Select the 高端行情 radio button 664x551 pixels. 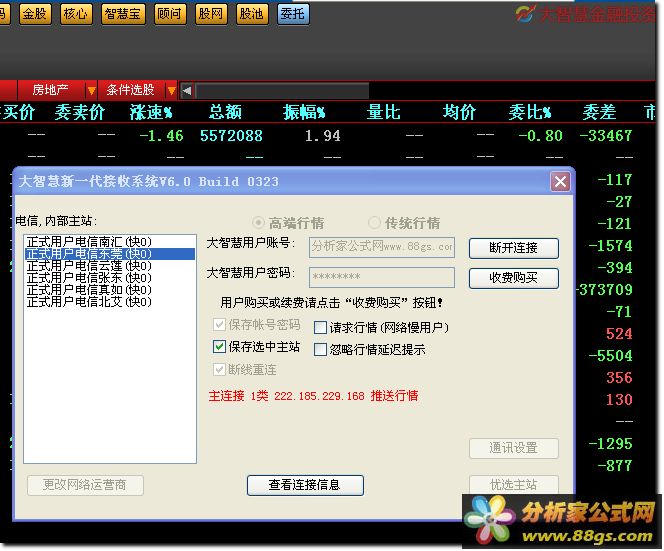click(x=258, y=223)
